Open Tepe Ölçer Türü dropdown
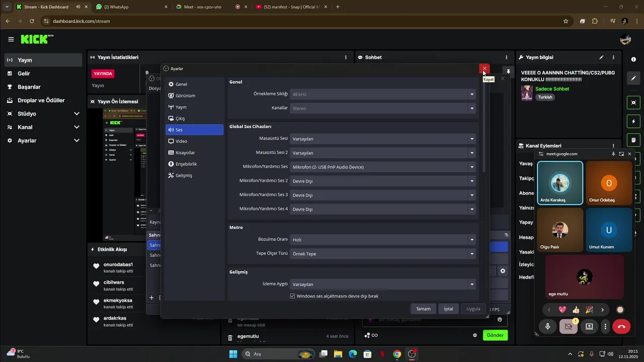 pos(382,254)
